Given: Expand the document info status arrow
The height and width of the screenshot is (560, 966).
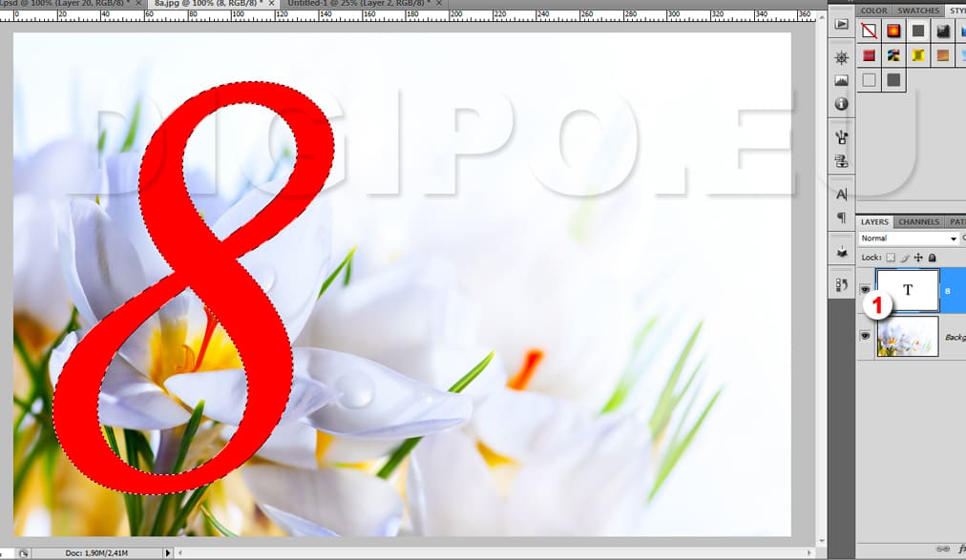Looking at the screenshot, I should pyautogui.click(x=169, y=552).
